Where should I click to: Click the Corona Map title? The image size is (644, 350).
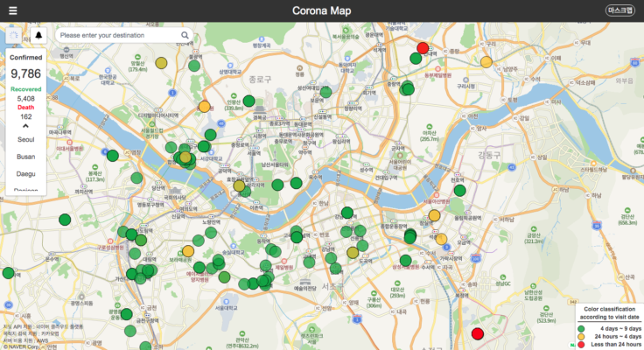pos(321,10)
